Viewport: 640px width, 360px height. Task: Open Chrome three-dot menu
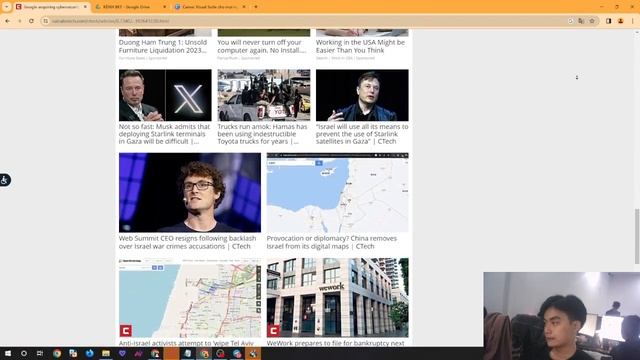[x=633, y=21]
